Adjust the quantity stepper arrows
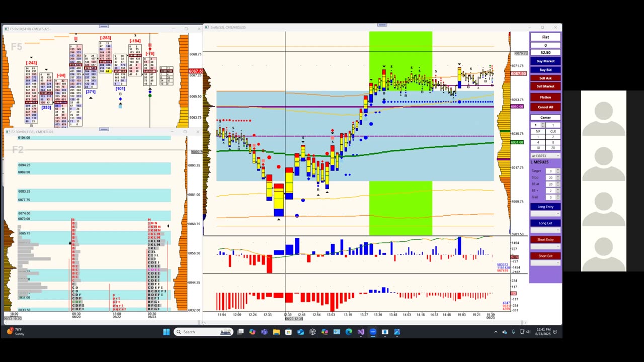 (x=542, y=125)
